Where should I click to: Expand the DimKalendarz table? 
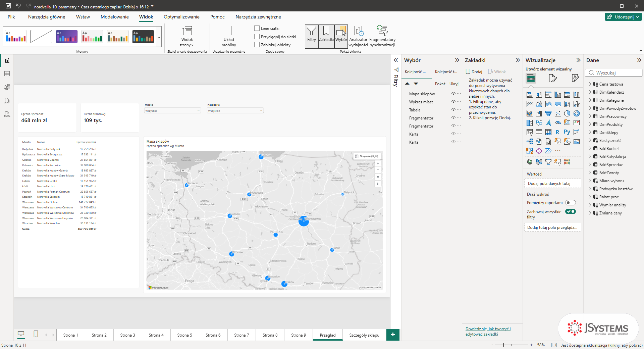(x=590, y=92)
